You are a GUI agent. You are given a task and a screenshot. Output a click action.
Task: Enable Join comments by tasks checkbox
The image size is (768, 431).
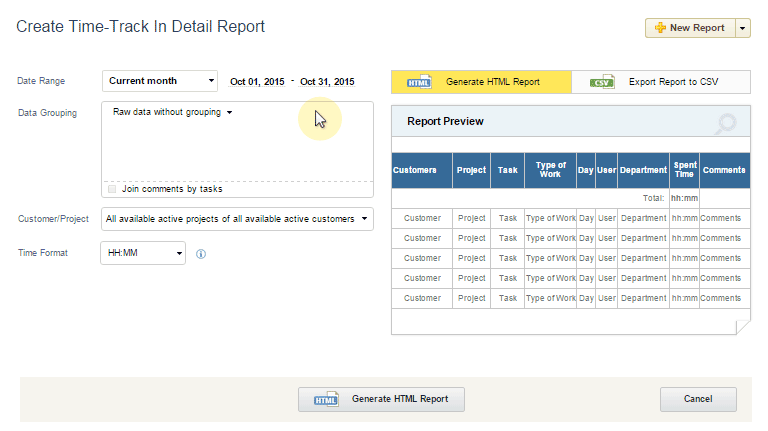112,188
